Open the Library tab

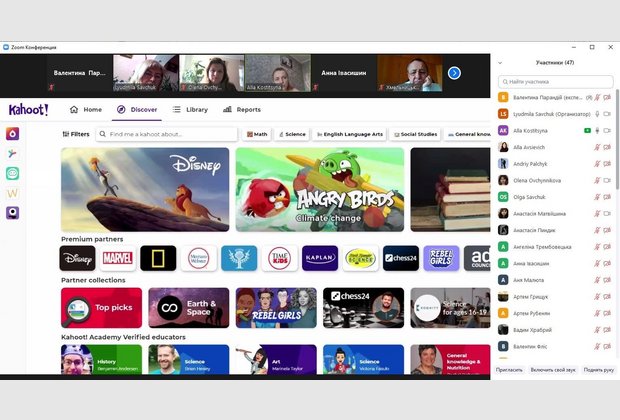[190, 110]
